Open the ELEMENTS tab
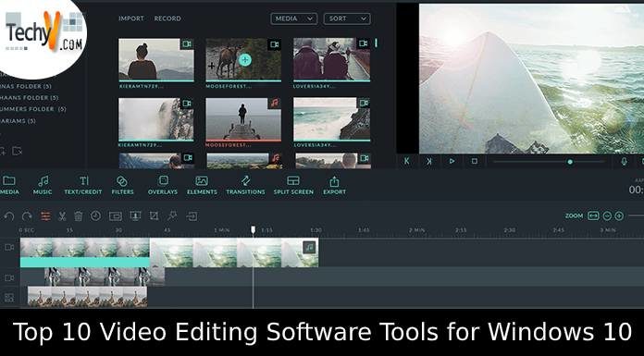Screen dimensions: 644x356 [x=202, y=185]
